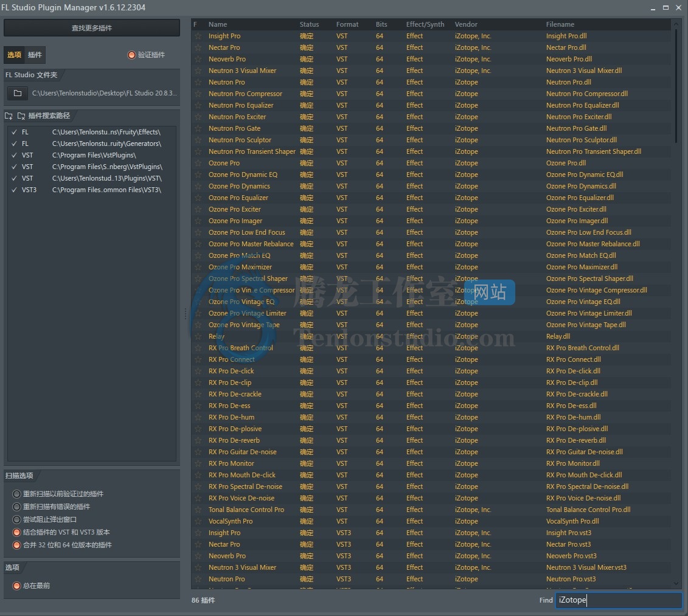Mark Ozone Pro Equalizer as favorite
This screenshot has height=616, width=688.
click(198, 198)
